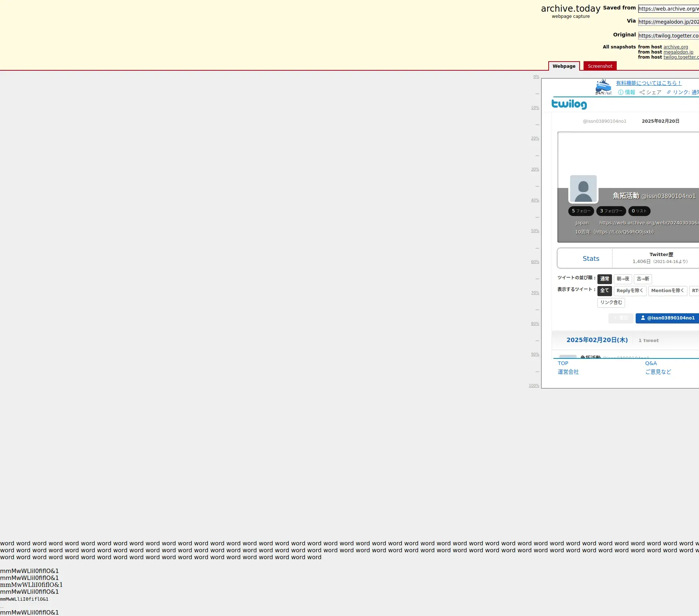Image resolution: width=699 pixels, height=616 pixels.
Task: Open the 0 リスト lists badge
Action: click(639, 211)
